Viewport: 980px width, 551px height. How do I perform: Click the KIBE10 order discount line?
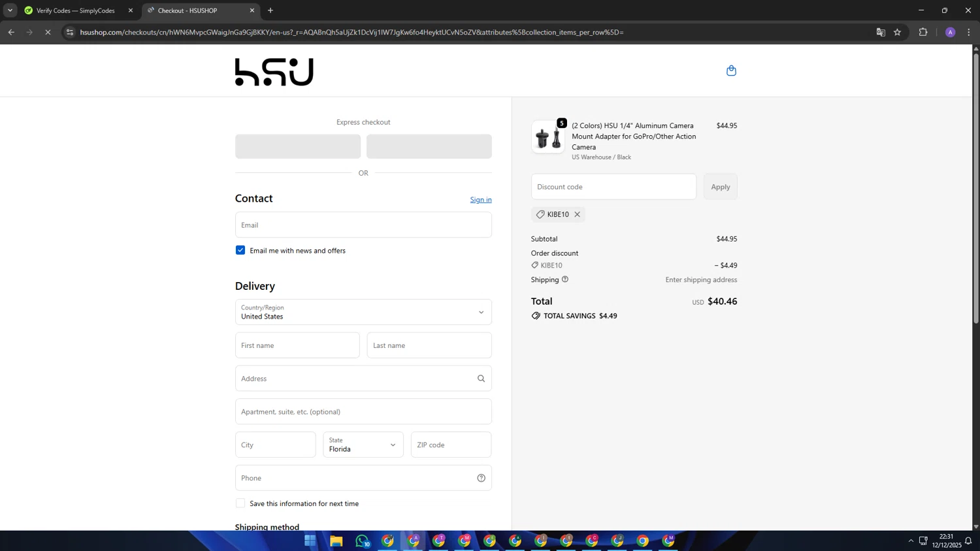point(634,265)
